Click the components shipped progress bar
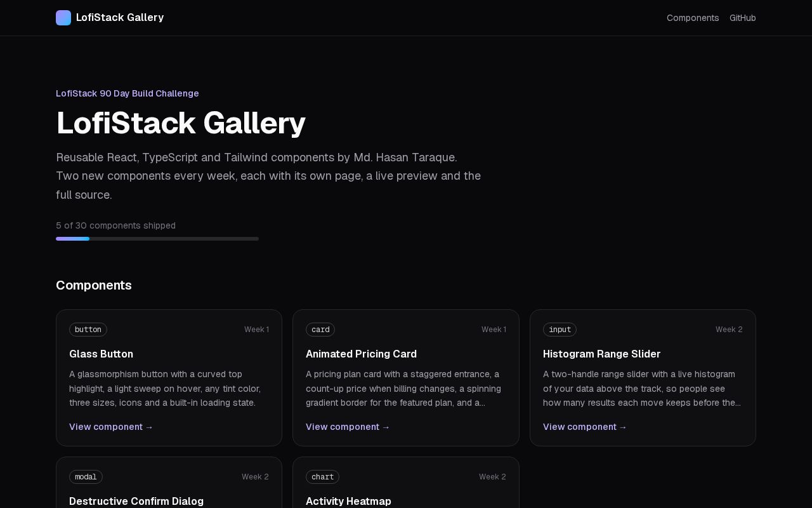The image size is (812, 508). tap(157, 239)
